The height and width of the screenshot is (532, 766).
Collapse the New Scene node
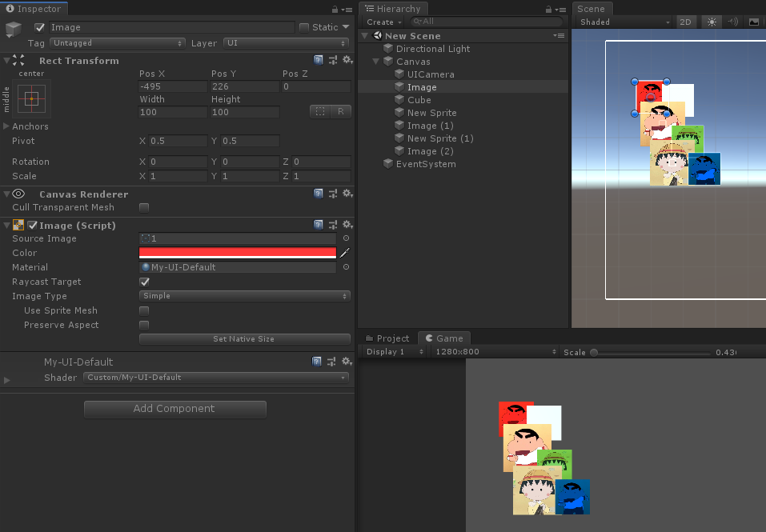click(364, 36)
